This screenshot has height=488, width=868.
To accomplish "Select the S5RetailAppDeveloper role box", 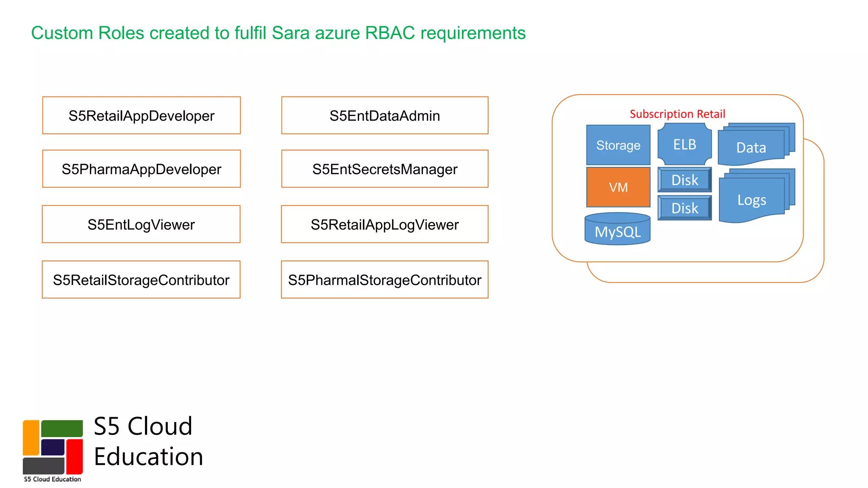I will tap(142, 116).
